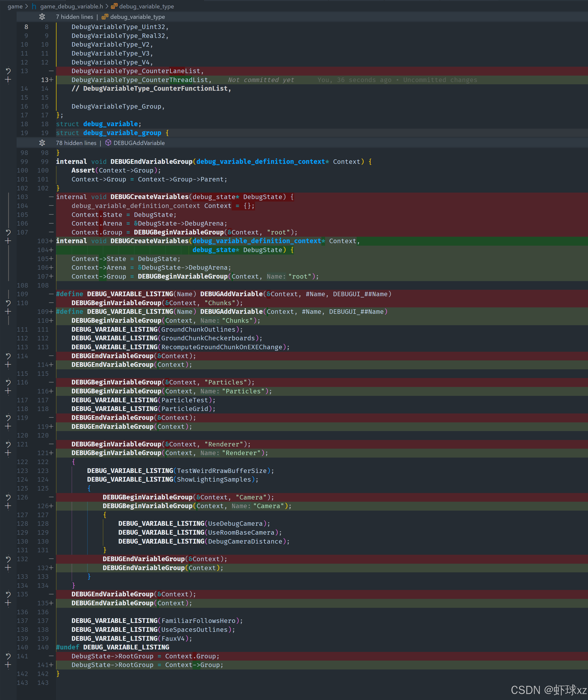Expand the 7 hidden lines region

click(x=42, y=17)
